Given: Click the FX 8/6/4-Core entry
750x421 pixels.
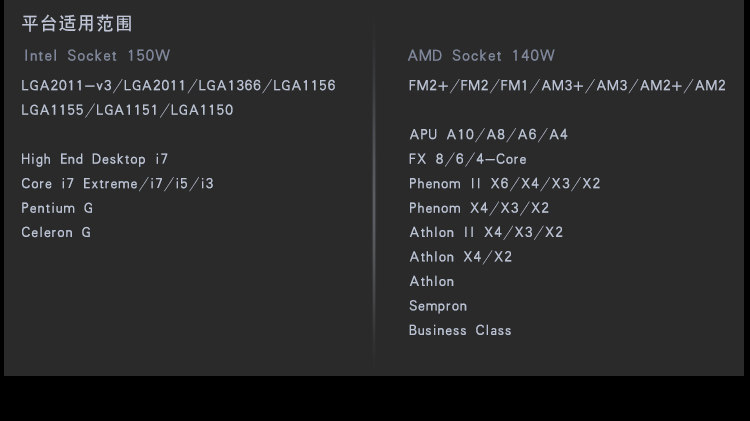Looking at the screenshot, I should click(x=467, y=159).
